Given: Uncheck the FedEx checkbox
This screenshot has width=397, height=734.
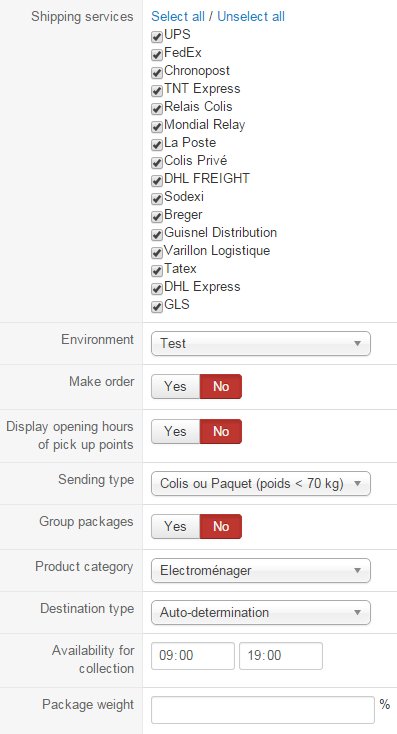Looking at the screenshot, I should click(157, 55).
